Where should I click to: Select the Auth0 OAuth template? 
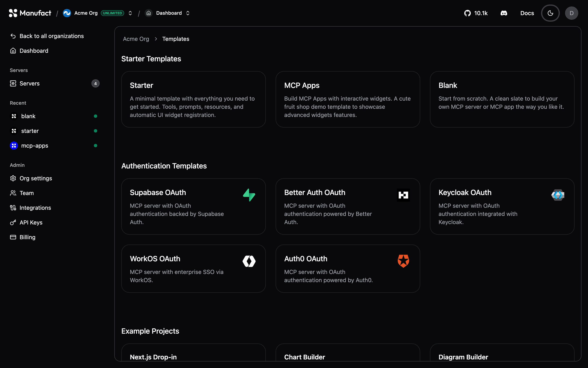point(348,269)
